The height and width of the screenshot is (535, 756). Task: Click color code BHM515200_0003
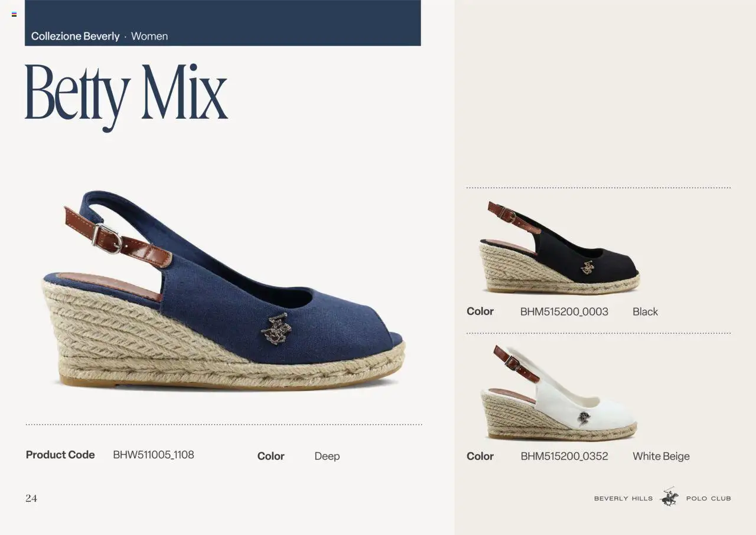tap(564, 312)
